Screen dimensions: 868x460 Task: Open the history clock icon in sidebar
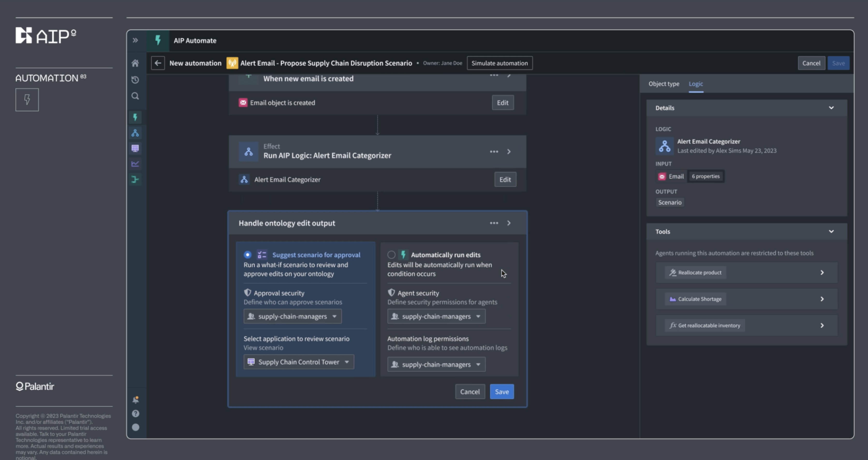pos(135,80)
